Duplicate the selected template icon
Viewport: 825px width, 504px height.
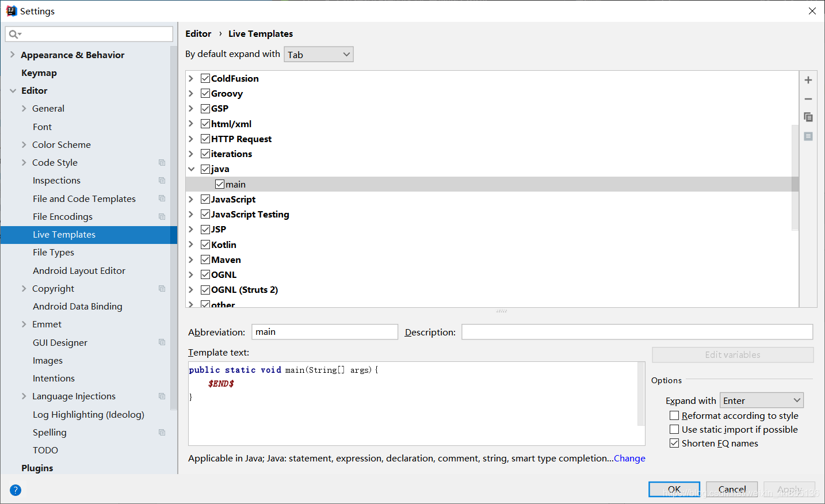pos(808,117)
